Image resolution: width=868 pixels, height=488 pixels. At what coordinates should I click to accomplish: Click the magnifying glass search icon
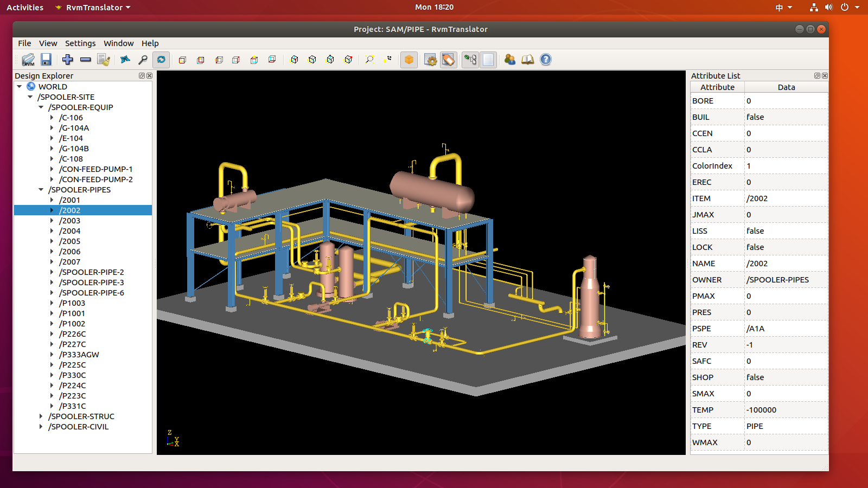click(143, 60)
